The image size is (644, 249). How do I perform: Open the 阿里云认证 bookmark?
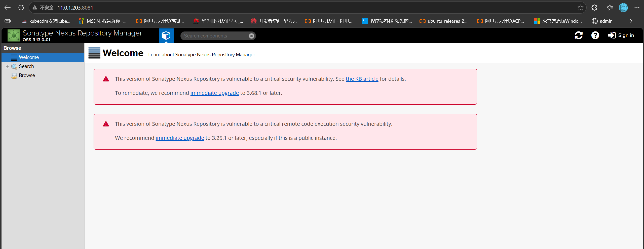pos(328,21)
